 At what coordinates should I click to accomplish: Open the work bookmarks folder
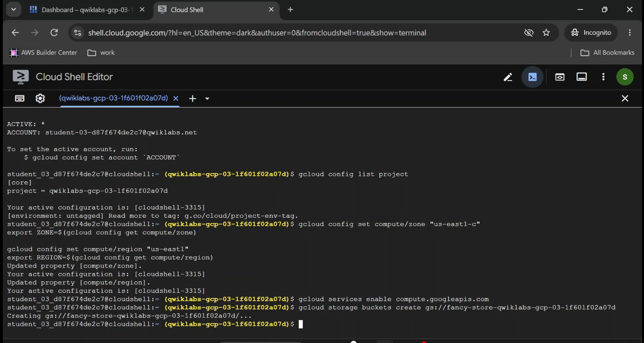[x=101, y=53]
